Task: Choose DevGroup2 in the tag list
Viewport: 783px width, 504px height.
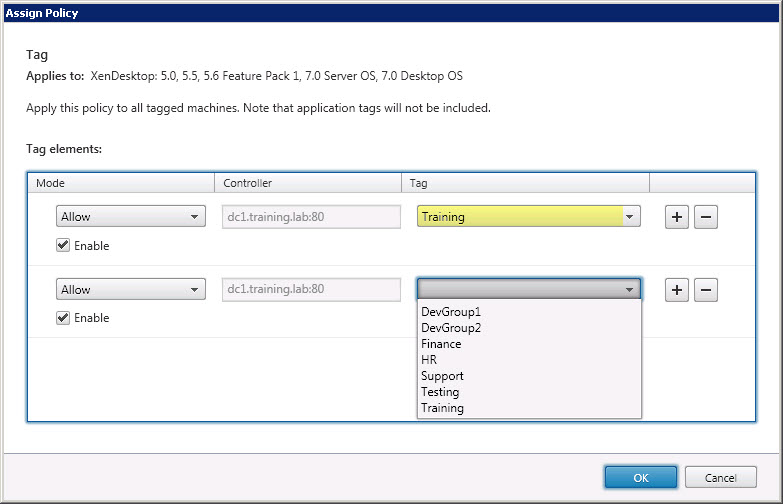Action: point(451,328)
